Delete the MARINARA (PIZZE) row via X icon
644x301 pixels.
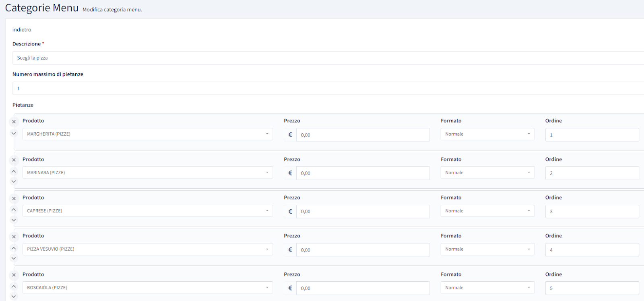[x=14, y=160]
